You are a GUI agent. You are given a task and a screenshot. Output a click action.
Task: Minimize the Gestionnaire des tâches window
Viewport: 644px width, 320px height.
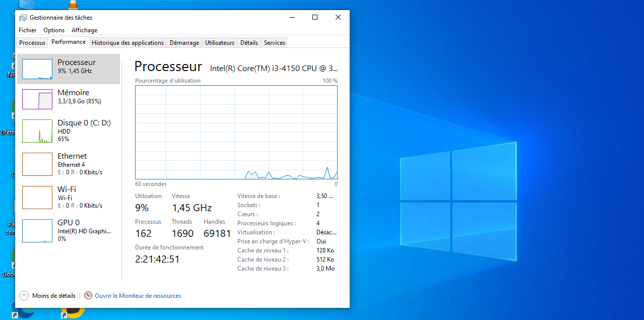292,17
